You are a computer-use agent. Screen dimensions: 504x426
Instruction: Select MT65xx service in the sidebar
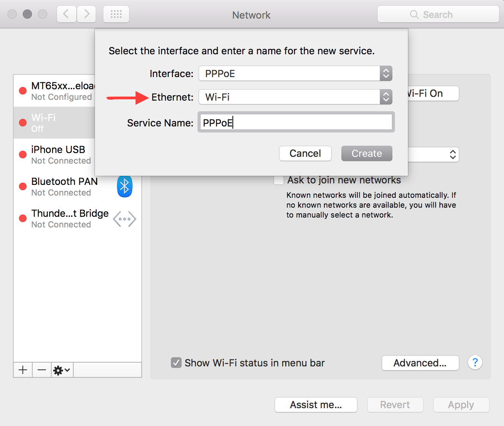(x=54, y=91)
